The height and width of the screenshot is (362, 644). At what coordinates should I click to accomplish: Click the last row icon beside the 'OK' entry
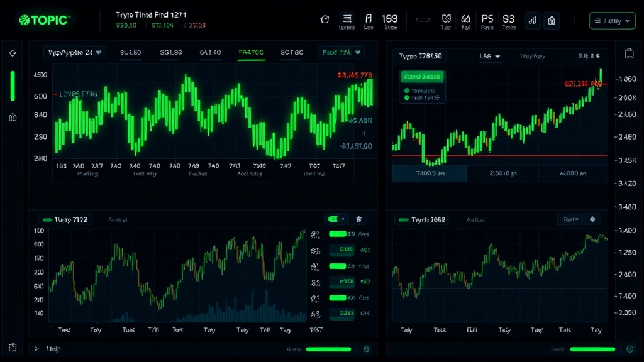click(315, 314)
